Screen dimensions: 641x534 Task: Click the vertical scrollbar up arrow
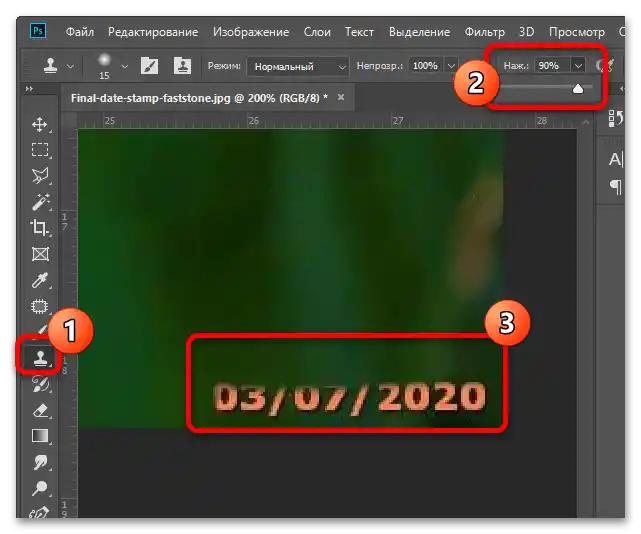585,122
